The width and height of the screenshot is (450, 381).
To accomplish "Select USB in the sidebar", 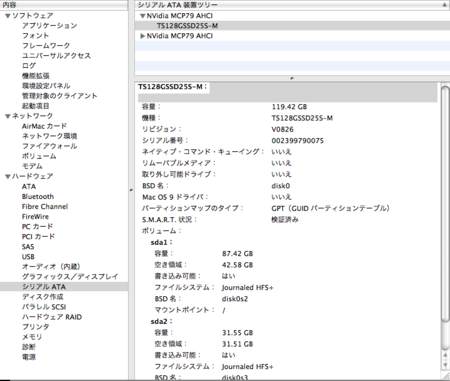I will point(28,257).
